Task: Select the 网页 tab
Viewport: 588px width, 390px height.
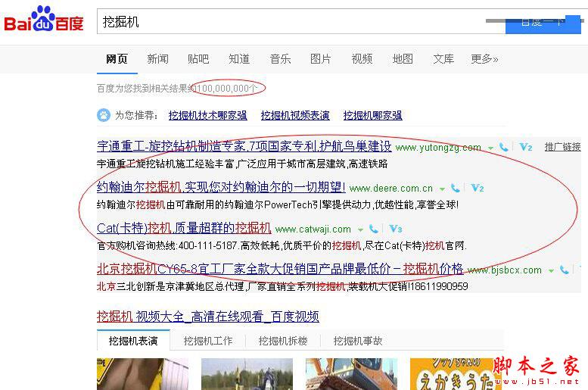Action: tap(117, 59)
